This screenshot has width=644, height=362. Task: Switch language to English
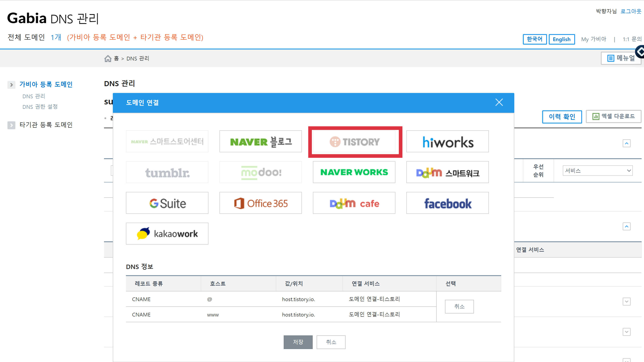pyautogui.click(x=561, y=39)
